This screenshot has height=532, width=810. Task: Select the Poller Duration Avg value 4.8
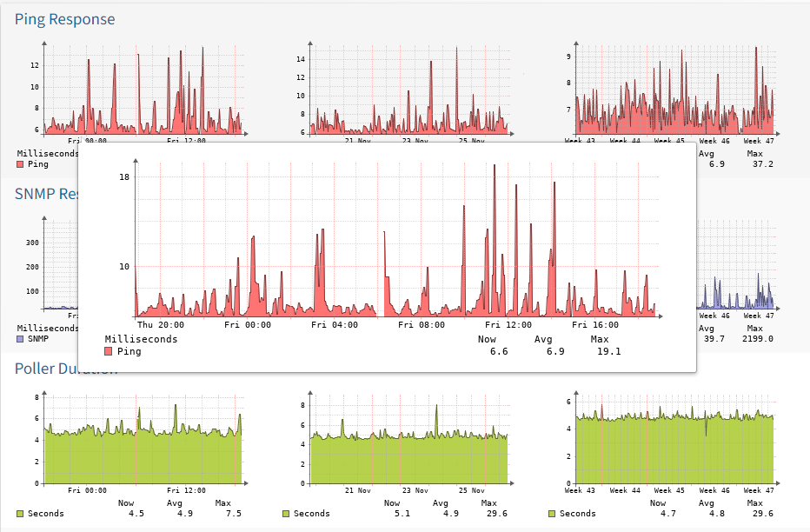[716, 514]
